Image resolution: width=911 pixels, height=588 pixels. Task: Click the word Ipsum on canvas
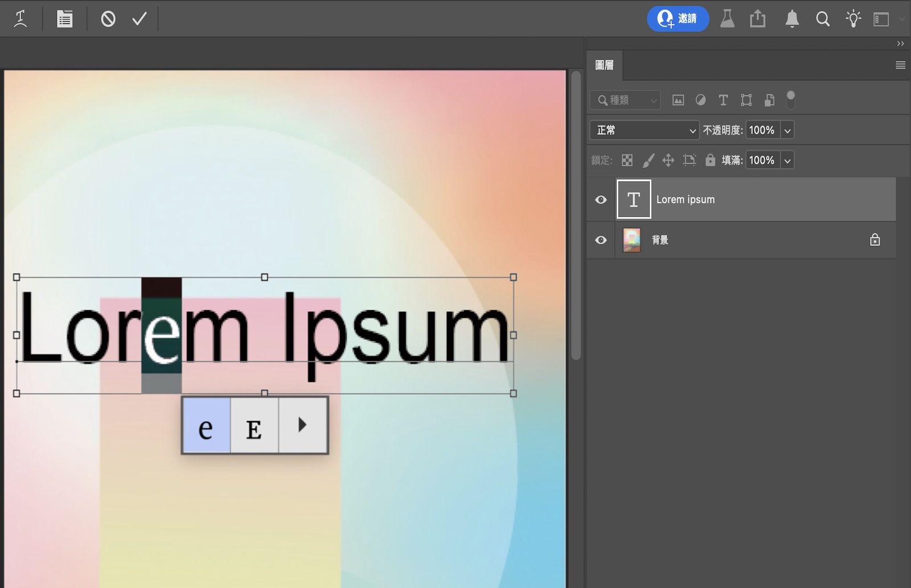click(x=396, y=336)
